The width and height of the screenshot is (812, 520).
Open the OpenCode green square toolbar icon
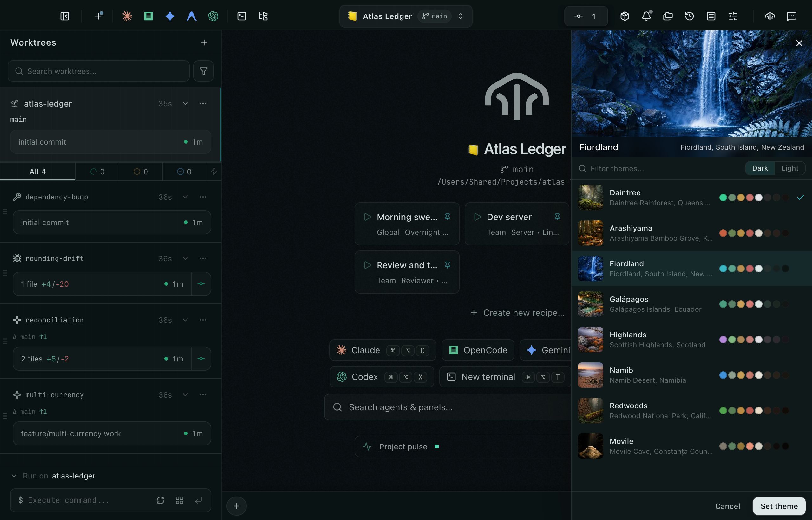(x=148, y=16)
